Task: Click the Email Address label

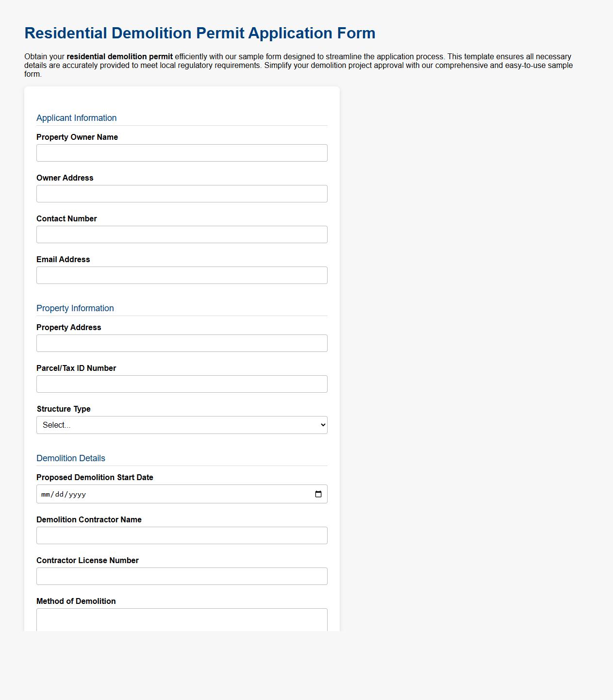Action: [x=63, y=259]
